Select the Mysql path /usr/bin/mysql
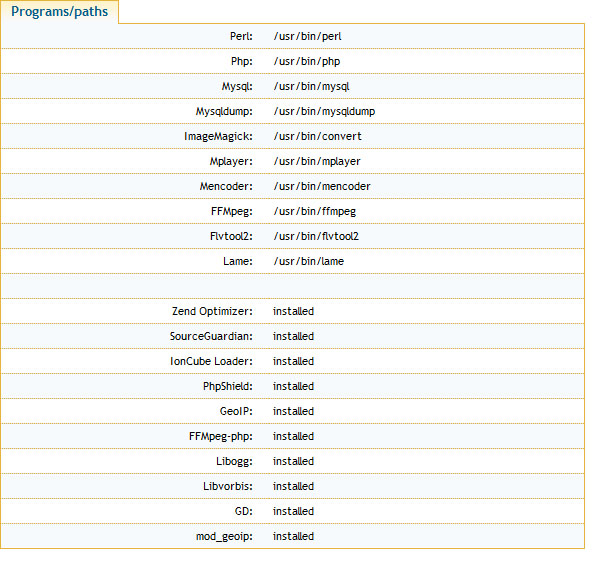This screenshot has width=595, height=570. tap(311, 87)
